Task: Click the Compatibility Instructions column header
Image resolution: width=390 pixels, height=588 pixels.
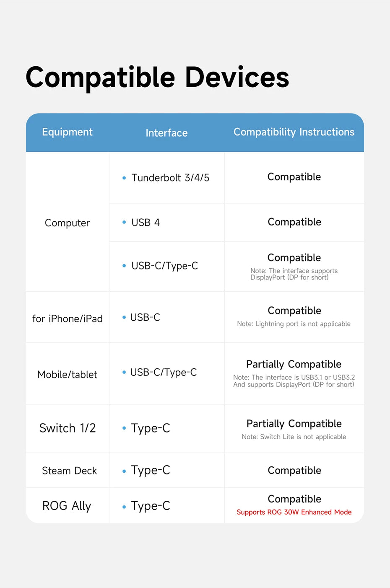Action: click(x=294, y=132)
